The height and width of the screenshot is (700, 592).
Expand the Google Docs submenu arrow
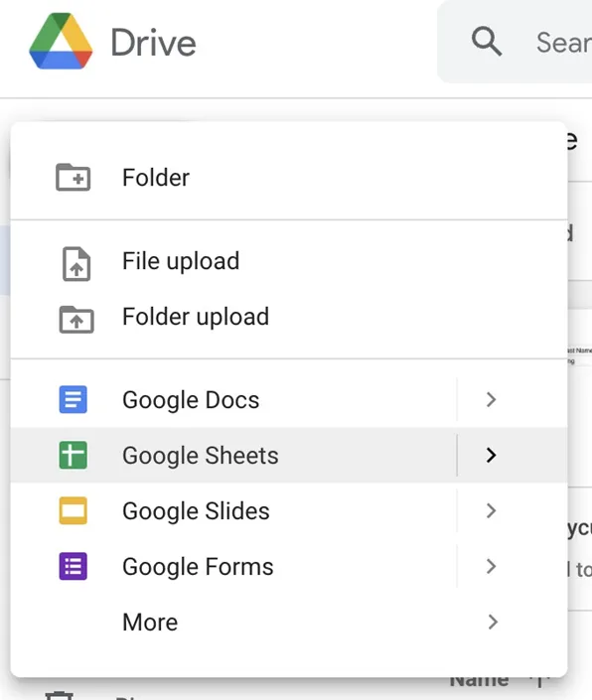point(491,399)
